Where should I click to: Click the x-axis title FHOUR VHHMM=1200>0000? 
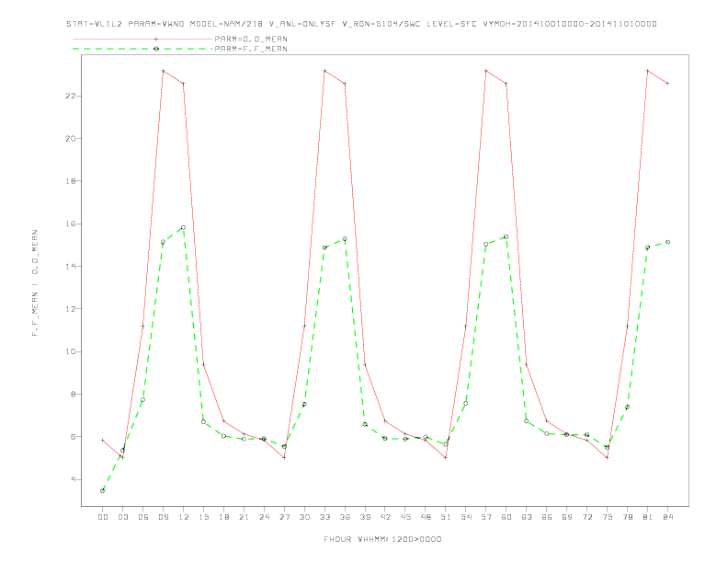382,539
